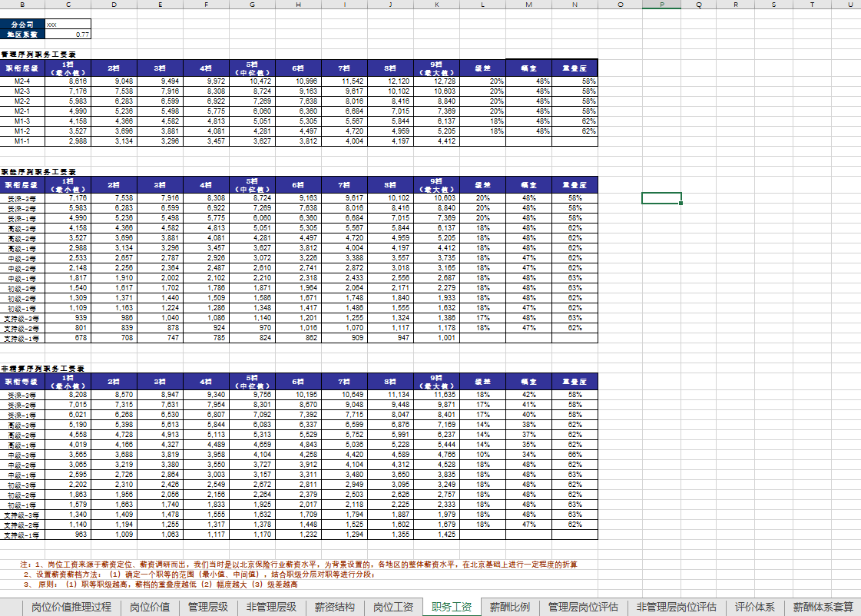Select the M1-1 row label cell
Viewport: 861px width, 616px height.
pyautogui.click(x=22, y=141)
